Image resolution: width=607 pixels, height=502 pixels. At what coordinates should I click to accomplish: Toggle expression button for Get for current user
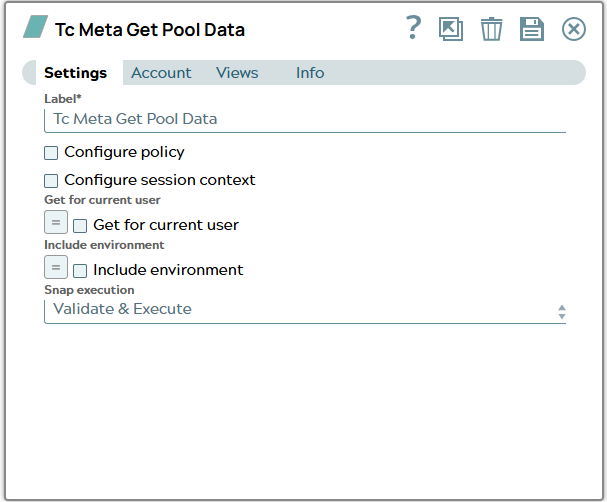coord(56,222)
